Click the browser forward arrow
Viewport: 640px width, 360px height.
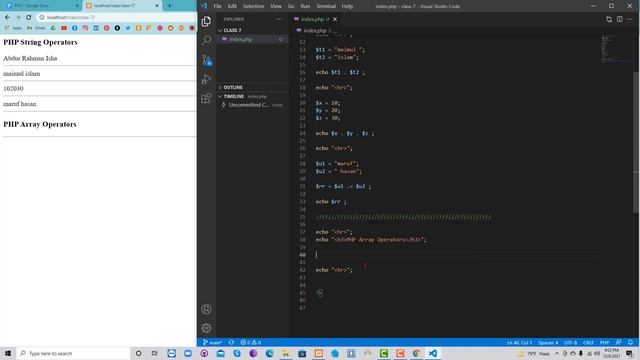coord(18,17)
